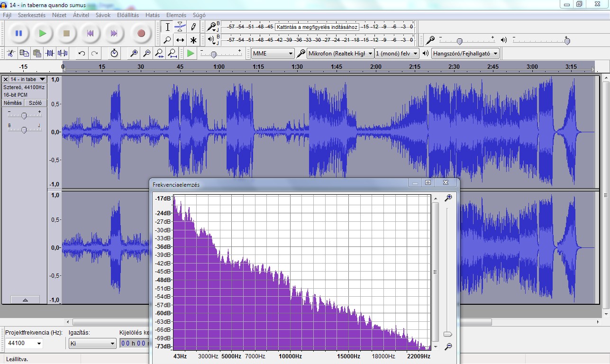Click the green Play button
Image resolution: width=610 pixels, height=364 pixels.
(x=43, y=33)
